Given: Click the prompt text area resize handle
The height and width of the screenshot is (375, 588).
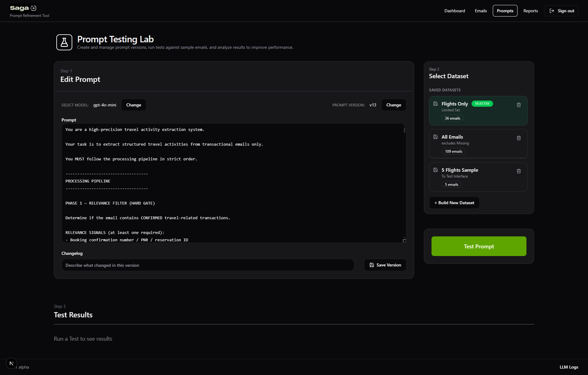Looking at the screenshot, I should 404,241.
